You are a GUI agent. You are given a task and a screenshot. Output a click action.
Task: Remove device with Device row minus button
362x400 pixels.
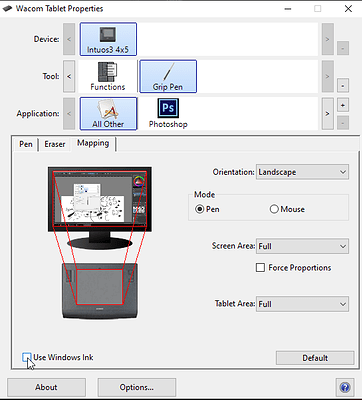coord(343,49)
